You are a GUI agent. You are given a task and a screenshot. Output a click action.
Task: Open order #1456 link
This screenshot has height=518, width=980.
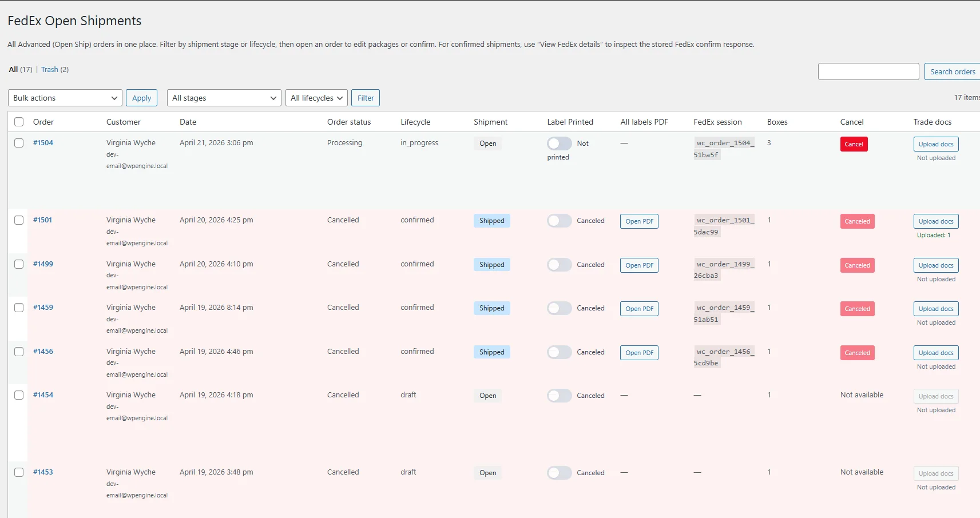43,352
